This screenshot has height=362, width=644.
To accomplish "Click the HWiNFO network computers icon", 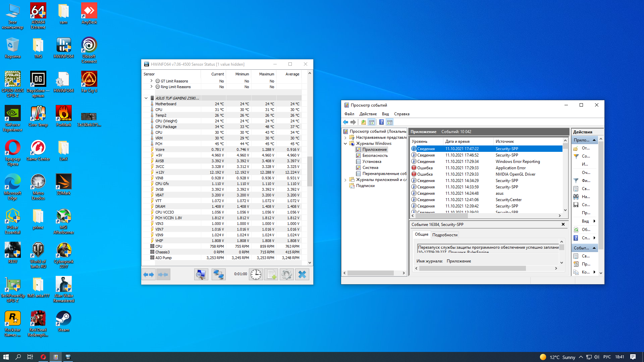I will coord(218,275).
